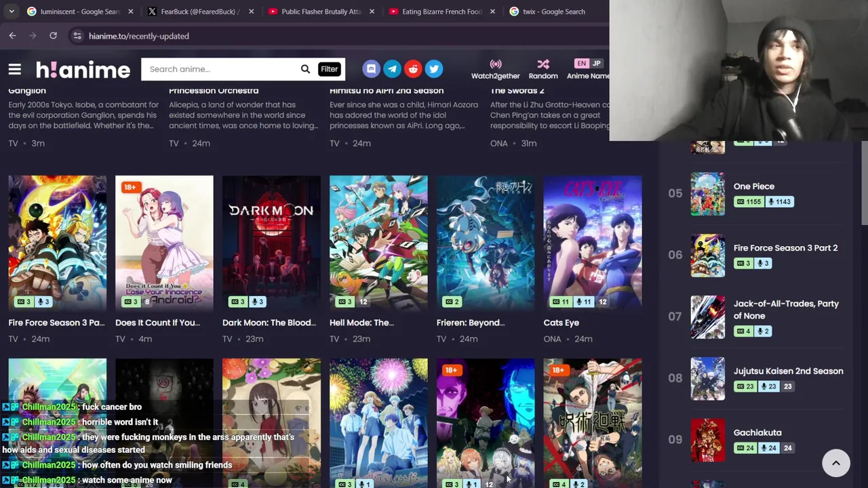The height and width of the screenshot is (488, 868).
Task: Switch to Public Flasher YouTube tab
Action: tap(321, 12)
